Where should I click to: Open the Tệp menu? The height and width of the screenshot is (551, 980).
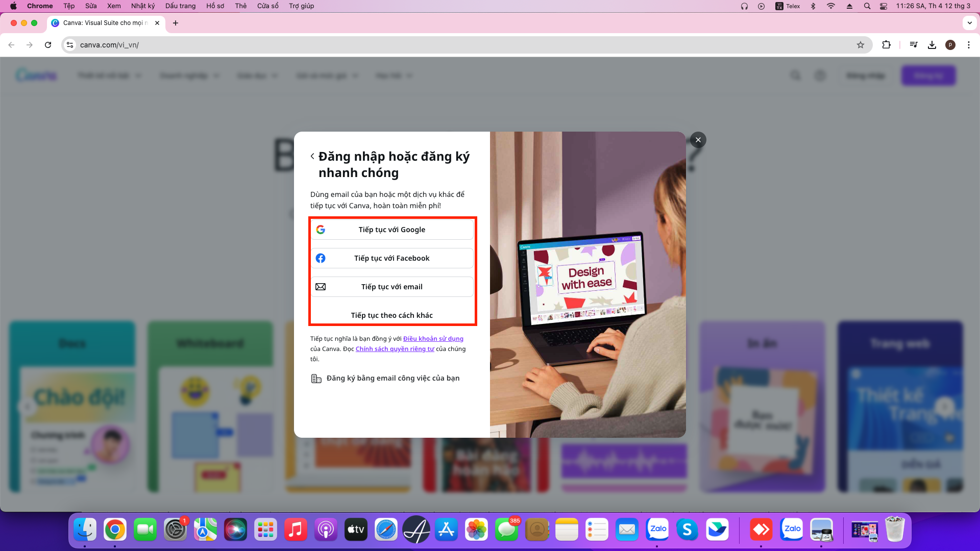point(69,6)
